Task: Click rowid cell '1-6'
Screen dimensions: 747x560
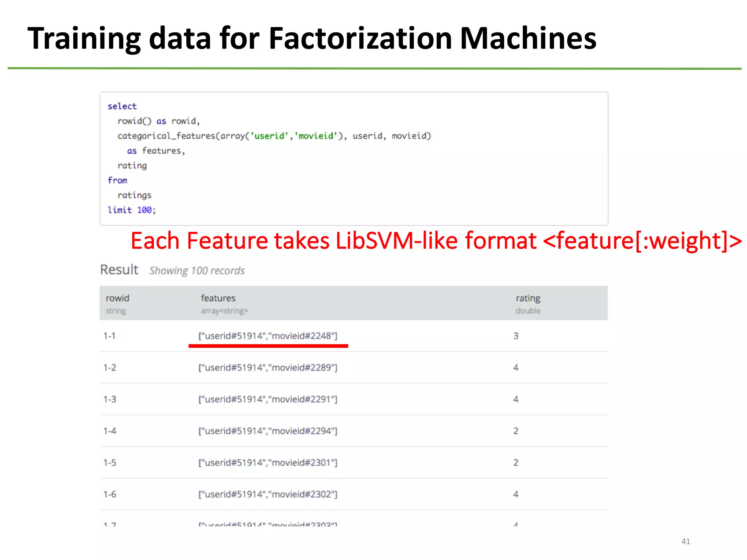Action: click(x=110, y=494)
